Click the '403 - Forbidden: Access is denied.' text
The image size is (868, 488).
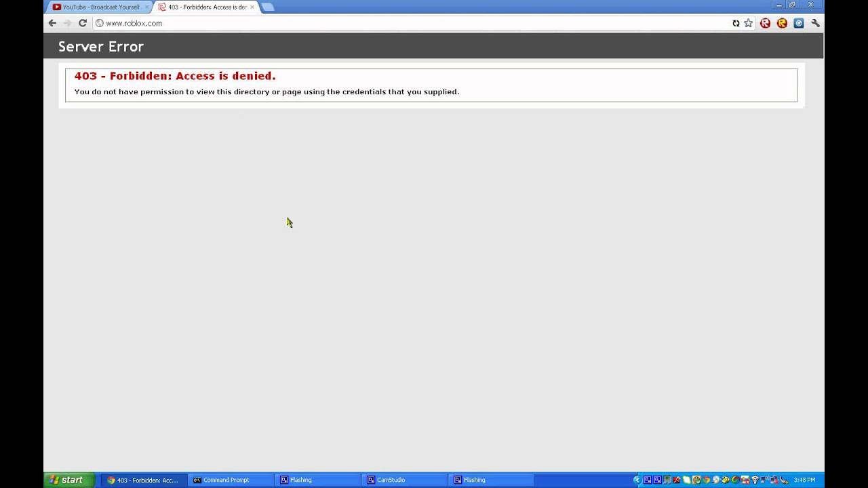175,76
